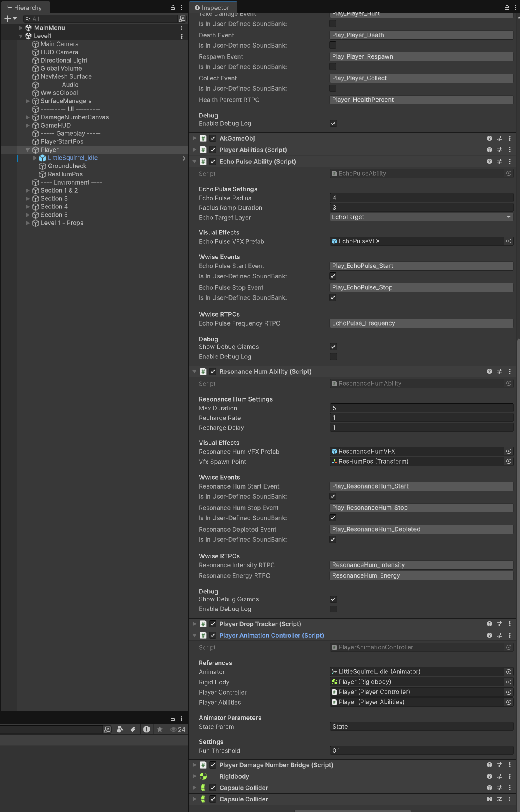
Task: Expand the Rigidbody component foldout
Action: coord(194,776)
